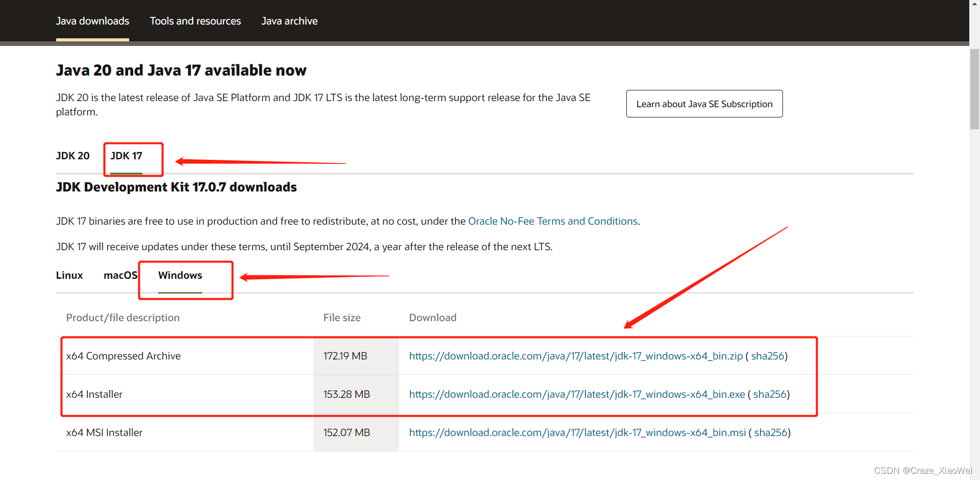The height and width of the screenshot is (480, 980).
Task: Select the JDK 17 tab
Action: point(127,156)
